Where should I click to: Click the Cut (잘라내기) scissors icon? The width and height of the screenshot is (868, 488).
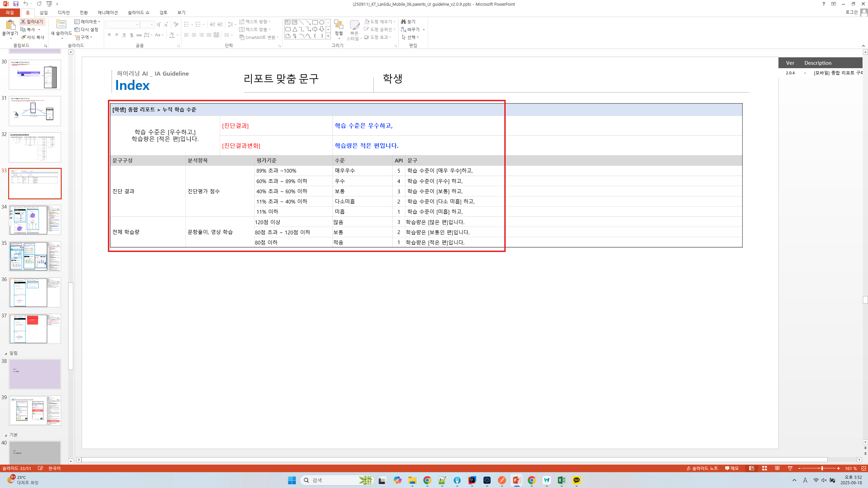pyautogui.click(x=23, y=22)
